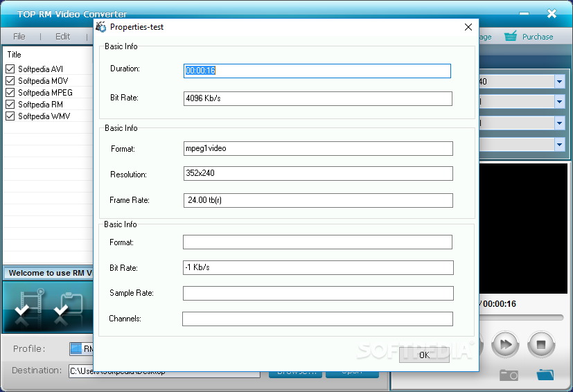Close the Properties-test dialog
The height and width of the screenshot is (392, 573).
468,27
